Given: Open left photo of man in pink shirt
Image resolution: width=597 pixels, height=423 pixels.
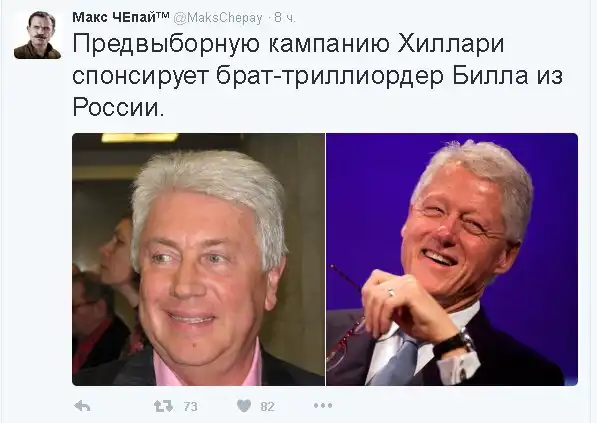Looking at the screenshot, I should 198,259.
